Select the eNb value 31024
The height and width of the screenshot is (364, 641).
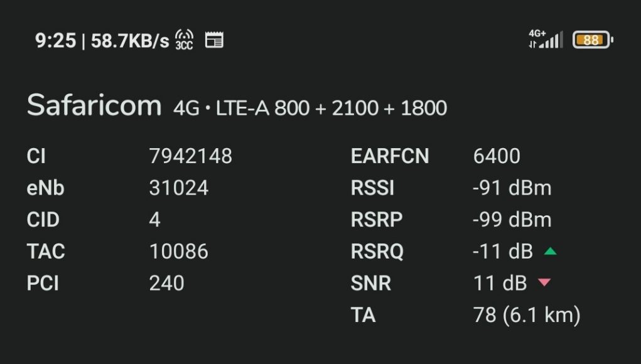pos(179,188)
